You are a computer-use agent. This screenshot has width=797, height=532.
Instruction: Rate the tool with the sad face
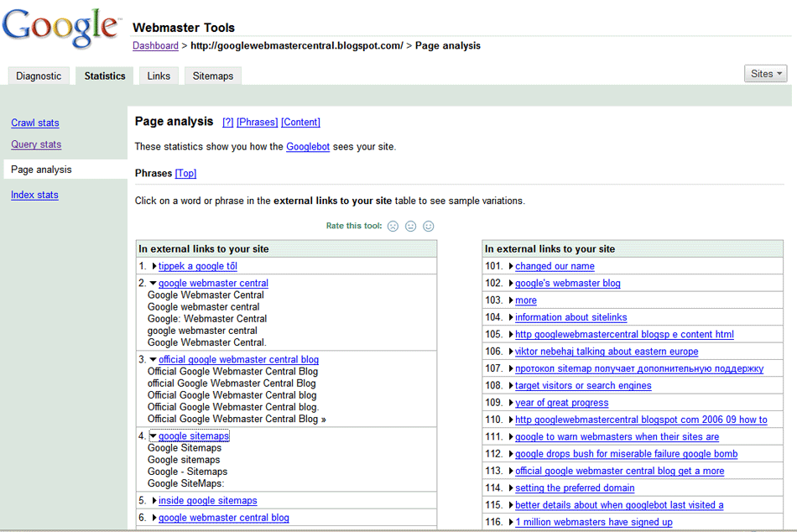tap(393, 227)
